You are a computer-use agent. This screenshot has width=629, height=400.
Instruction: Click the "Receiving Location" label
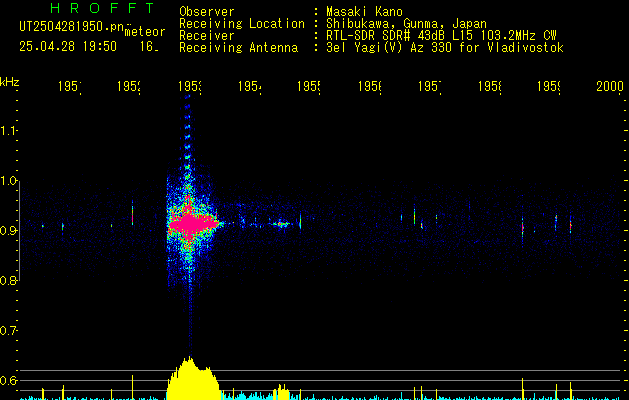242,24
